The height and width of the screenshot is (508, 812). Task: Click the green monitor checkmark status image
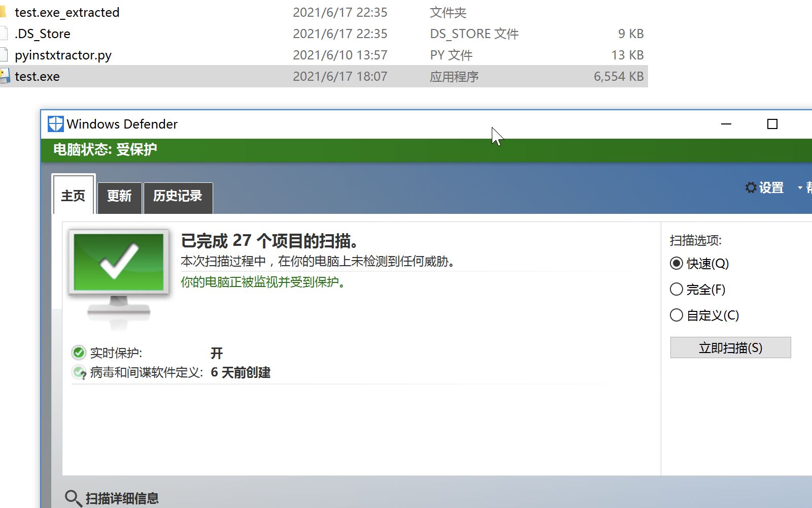click(x=119, y=279)
